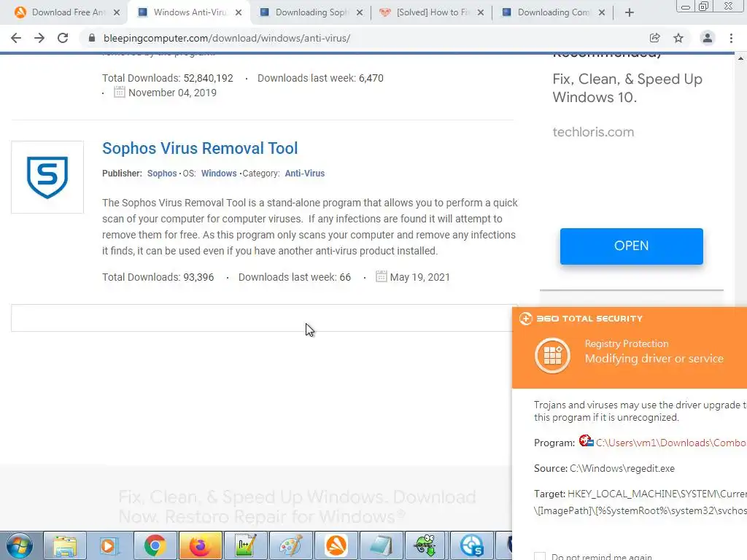Image resolution: width=747 pixels, height=560 pixels.
Task: Launch Windows Media Player from the taskbar
Action: point(109,545)
